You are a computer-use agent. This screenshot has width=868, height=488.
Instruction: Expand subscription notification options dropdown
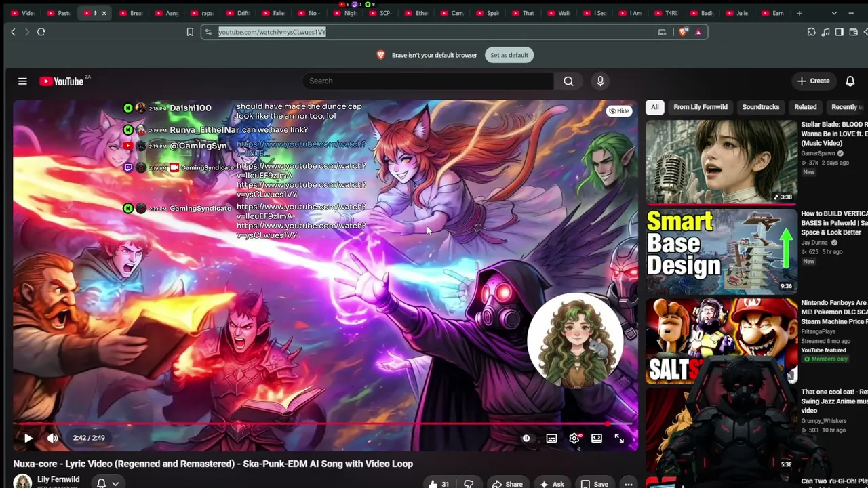[x=115, y=483]
